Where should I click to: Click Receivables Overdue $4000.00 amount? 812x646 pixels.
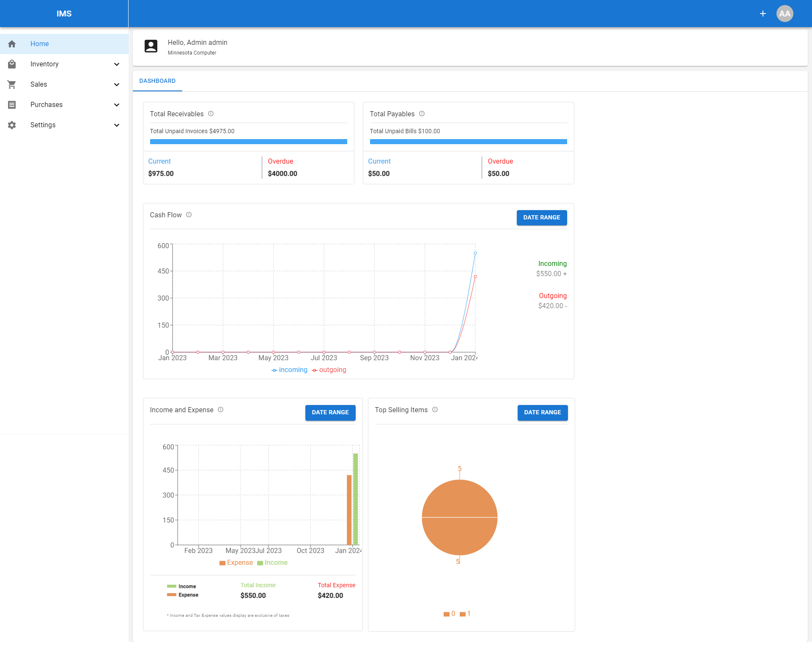283,174
